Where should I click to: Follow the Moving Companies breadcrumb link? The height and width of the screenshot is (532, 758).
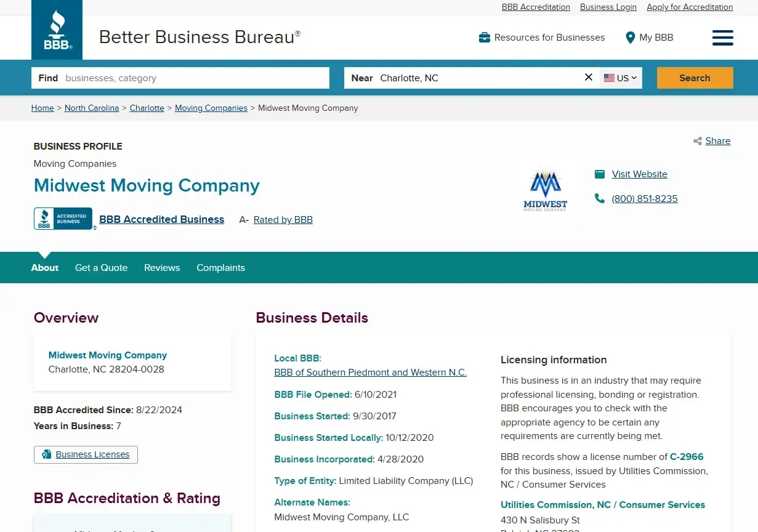coord(211,108)
